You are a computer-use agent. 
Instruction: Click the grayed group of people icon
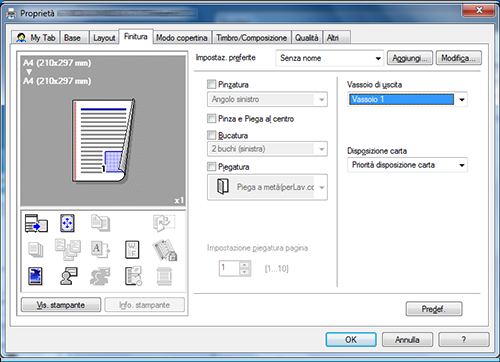(x=100, y=276)
